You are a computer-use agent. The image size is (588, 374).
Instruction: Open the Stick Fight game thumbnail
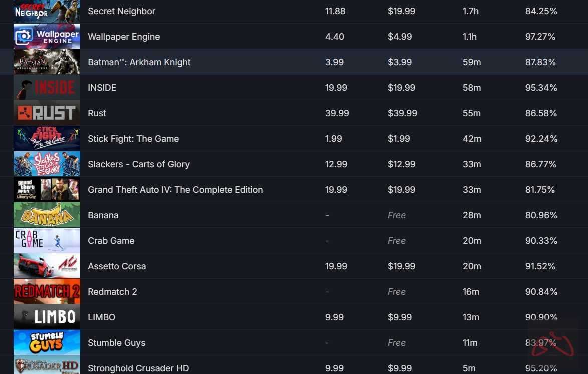pos(47,139)
